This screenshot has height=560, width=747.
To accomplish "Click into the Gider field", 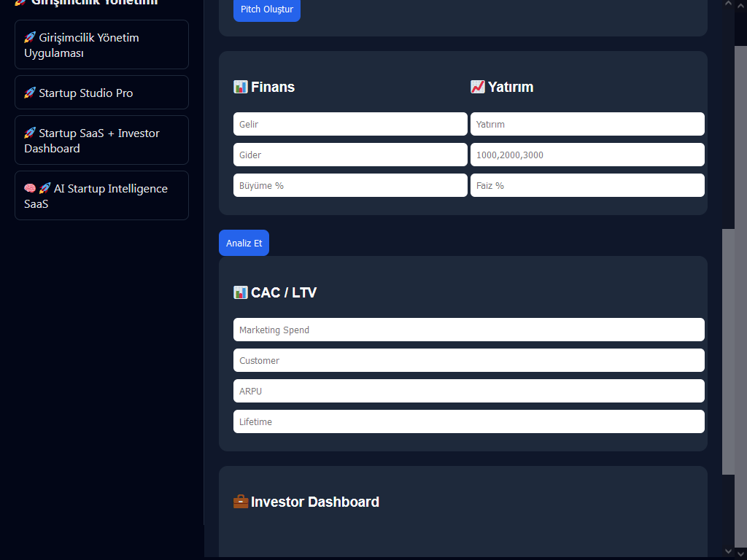I will (350, 155).
